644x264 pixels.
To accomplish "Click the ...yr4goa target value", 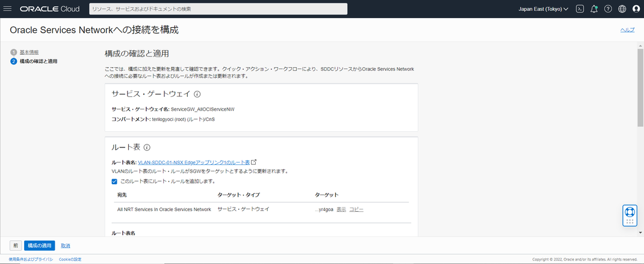I will pos(324,209).
